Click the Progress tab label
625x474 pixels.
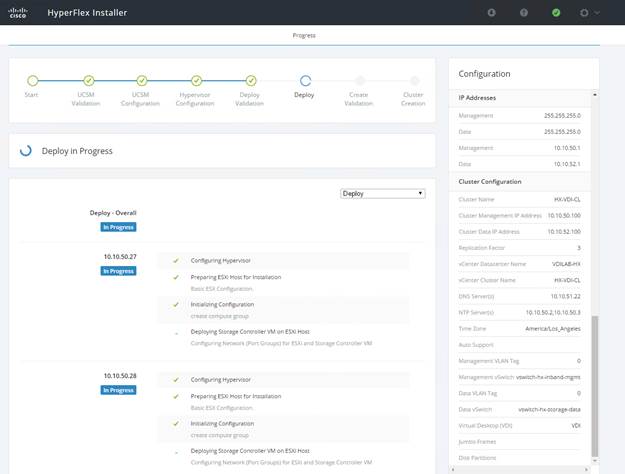(x=304, y=35)
